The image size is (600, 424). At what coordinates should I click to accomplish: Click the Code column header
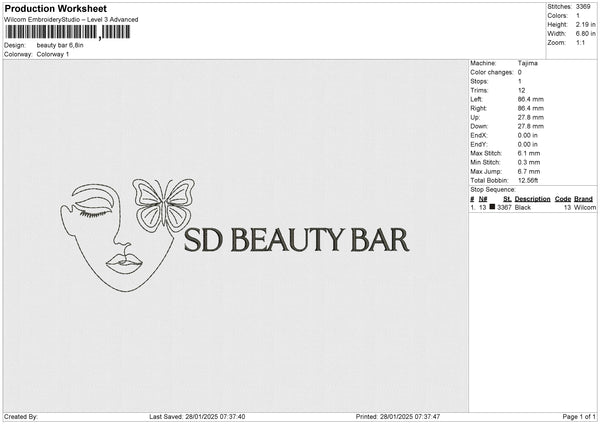coord(563,199)
